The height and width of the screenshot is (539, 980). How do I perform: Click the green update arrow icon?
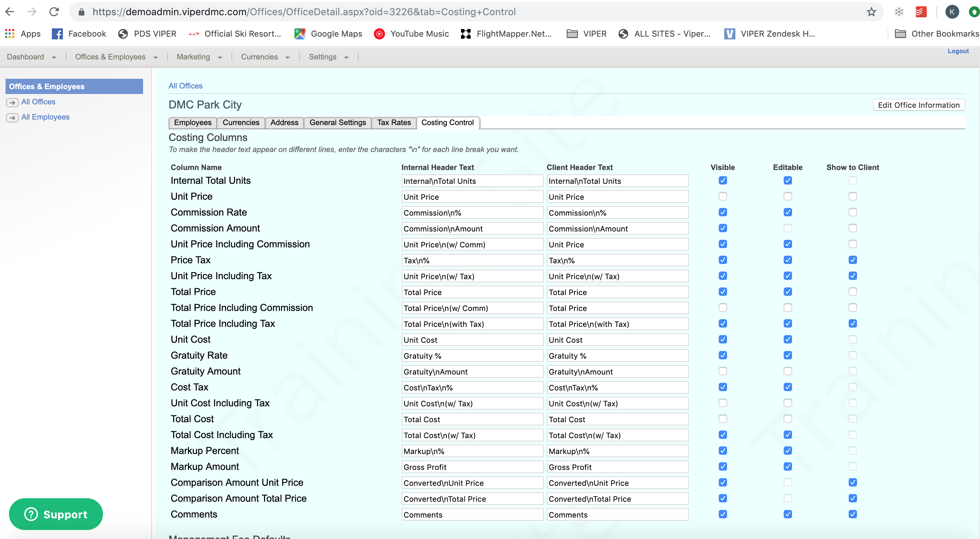pyautogui.click(x=974, y=12)
